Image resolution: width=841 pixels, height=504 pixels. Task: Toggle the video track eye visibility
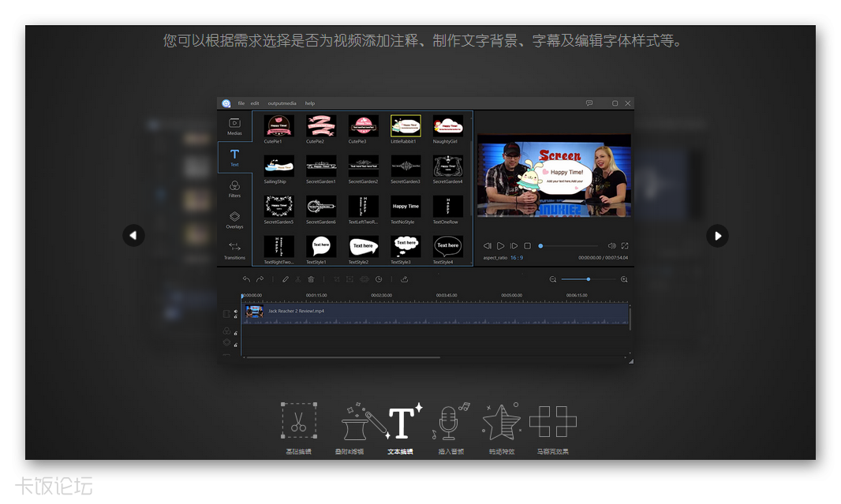pos(235,312)
